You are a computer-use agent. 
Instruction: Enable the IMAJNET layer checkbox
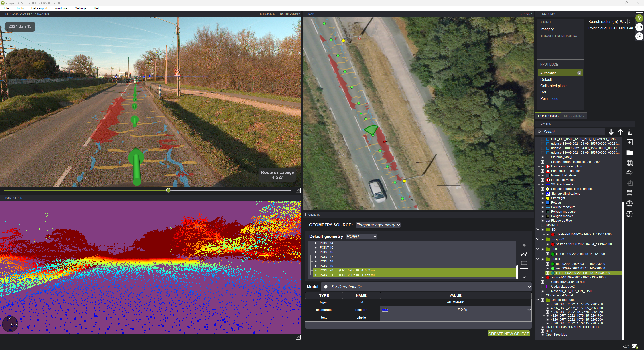click(543, 225)
